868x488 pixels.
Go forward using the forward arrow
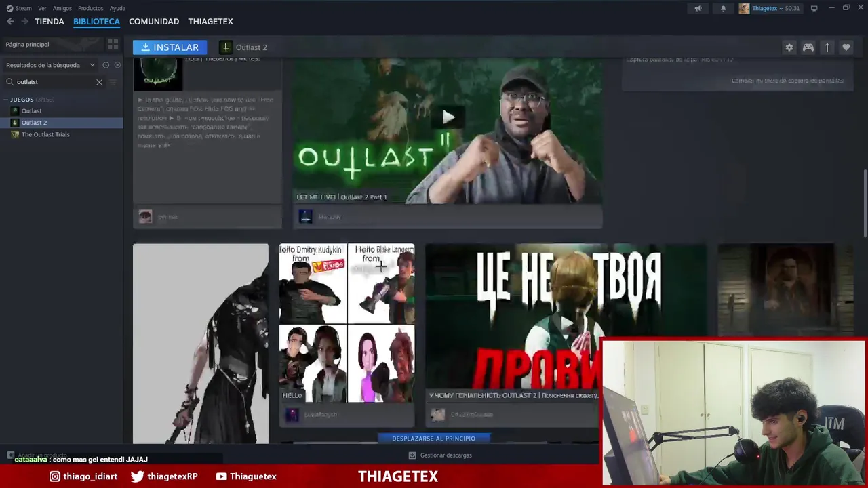pyautogui.click(x=24, y=22)
